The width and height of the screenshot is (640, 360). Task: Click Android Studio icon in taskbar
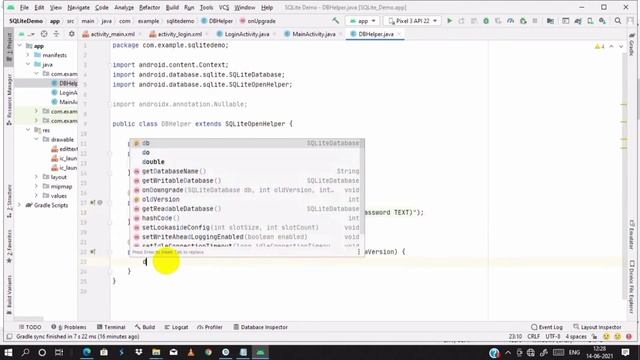(260, 352)
